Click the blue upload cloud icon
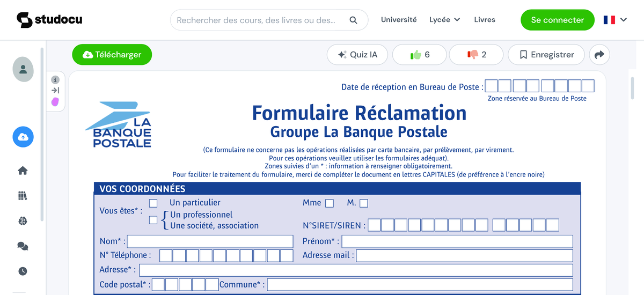The image size is (644, 295). click(x=23, y=137)
